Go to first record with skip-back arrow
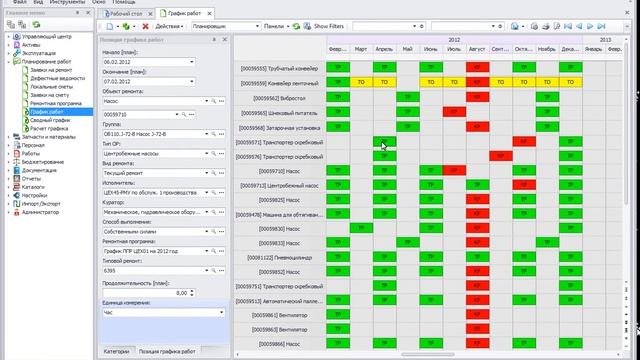640x360 pixels. [x=568, y=26]
